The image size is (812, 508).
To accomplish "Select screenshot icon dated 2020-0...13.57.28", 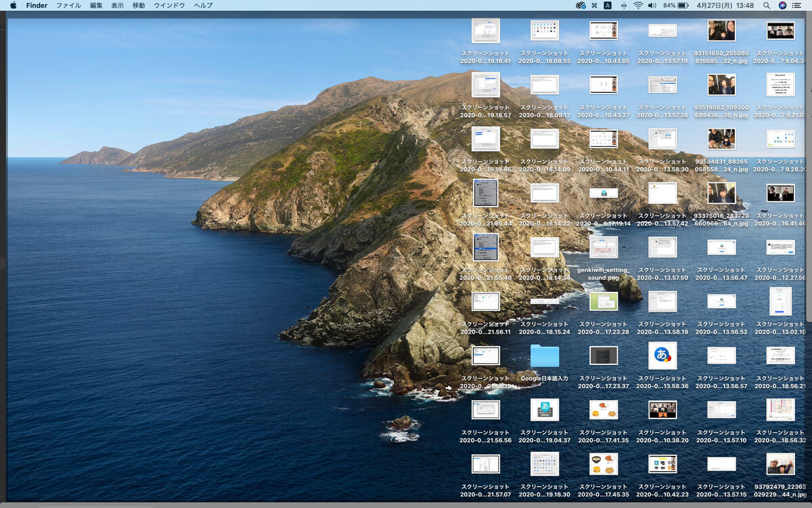I will click(662, 85).
